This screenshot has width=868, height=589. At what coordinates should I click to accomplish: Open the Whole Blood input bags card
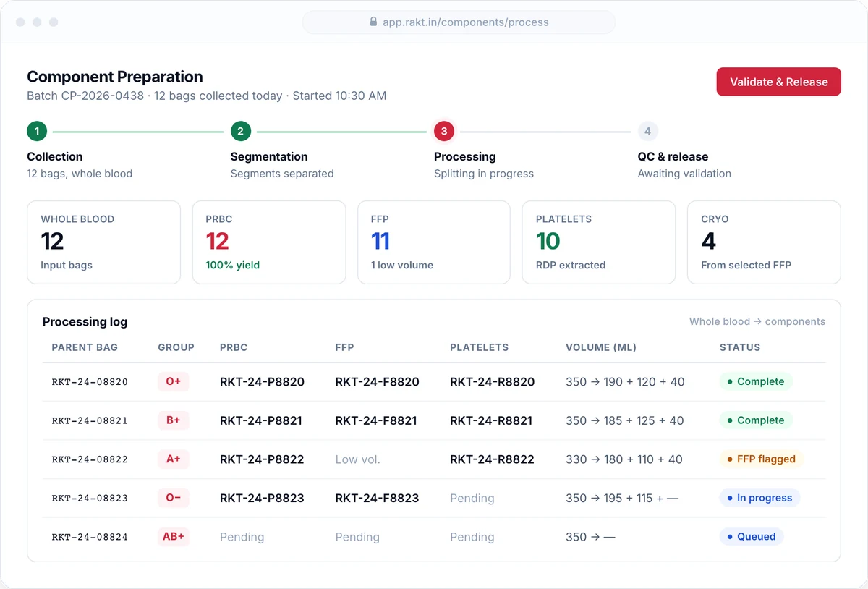[x=103, y=242]
